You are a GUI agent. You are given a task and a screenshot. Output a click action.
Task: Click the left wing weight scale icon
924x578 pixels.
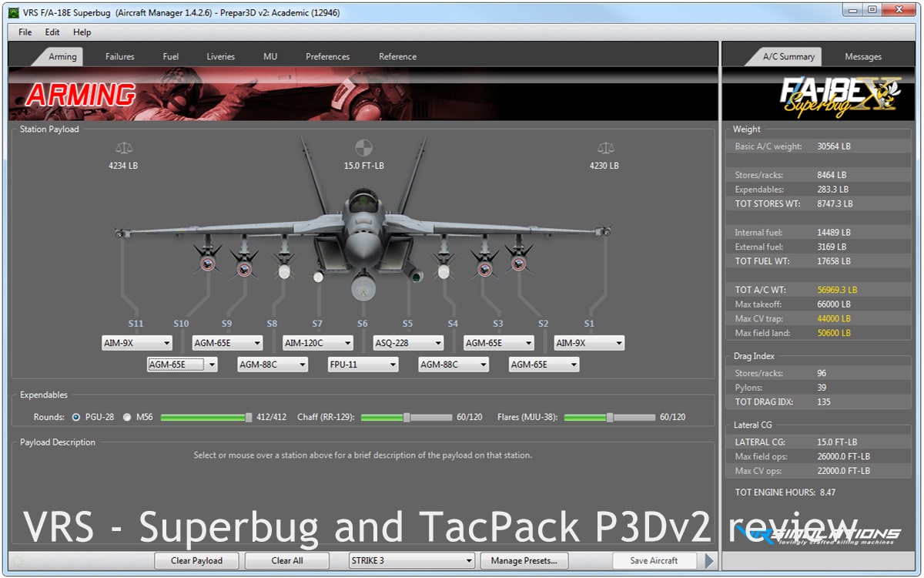coord(123,147)
